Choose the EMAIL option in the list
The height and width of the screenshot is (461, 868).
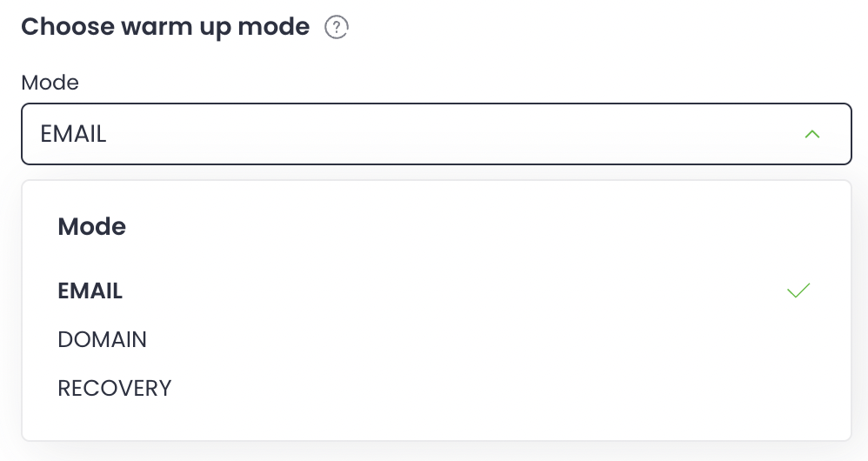pyautogui.click(x=90, y=291)
